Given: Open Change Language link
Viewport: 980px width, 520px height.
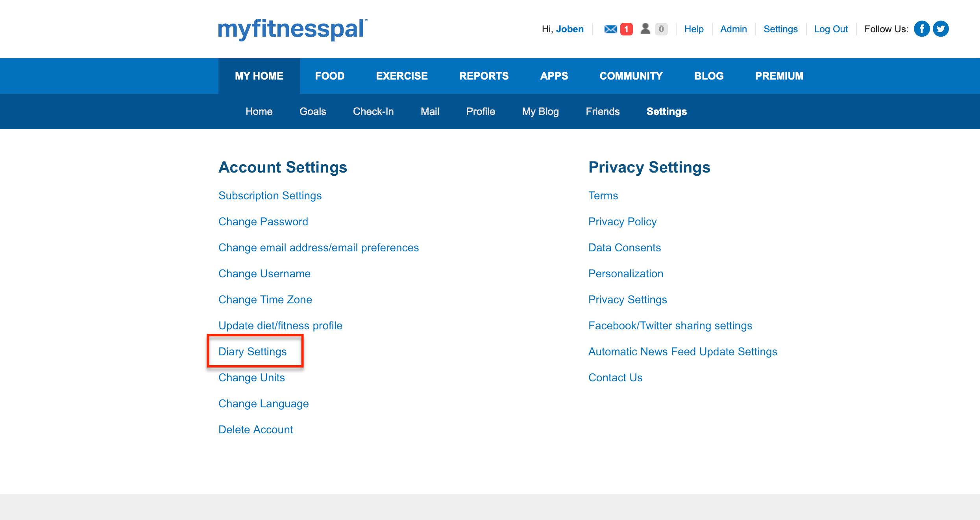Looking at the screenshot, I should click(x=264, y=404).
